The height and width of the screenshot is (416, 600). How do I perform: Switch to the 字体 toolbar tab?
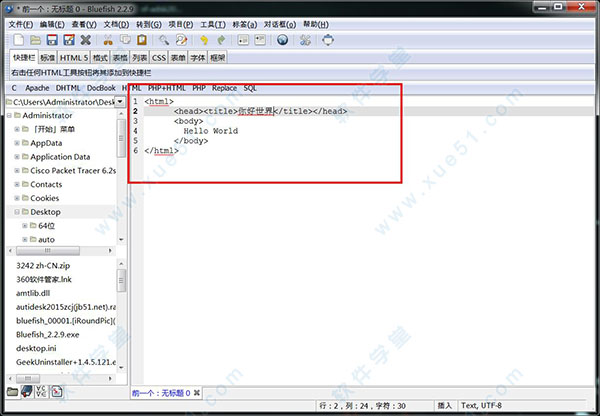[198, 58]
